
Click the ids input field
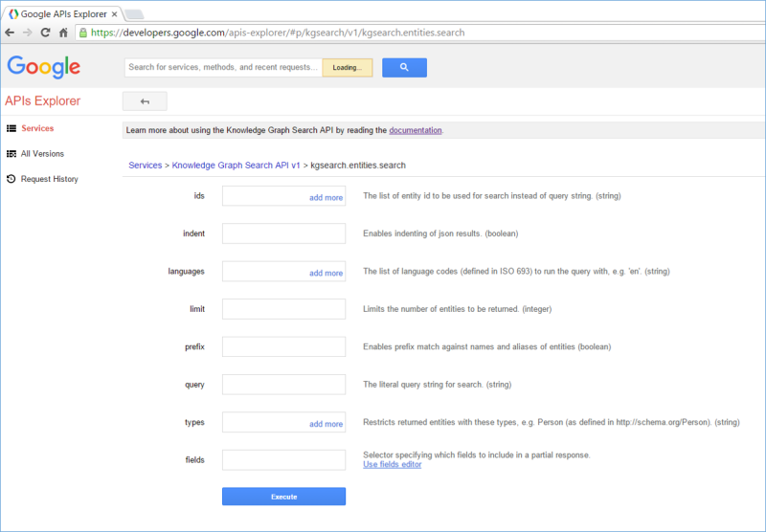[283, 196]
